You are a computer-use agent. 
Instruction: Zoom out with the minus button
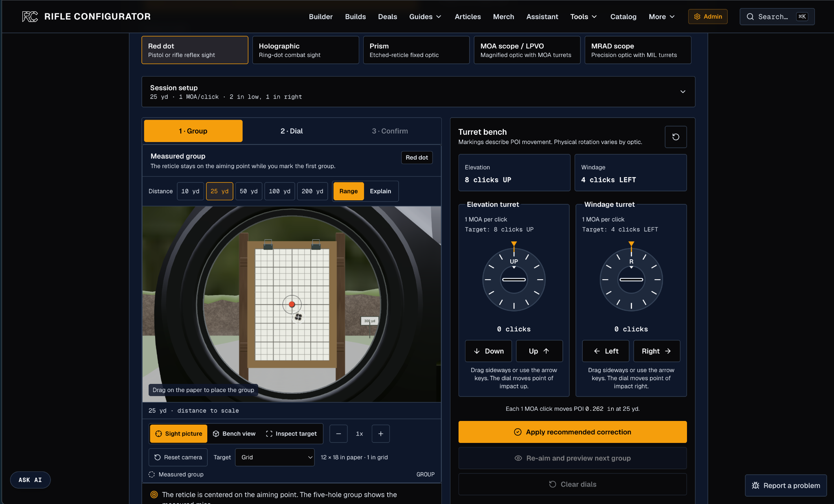tap(338, 434)
